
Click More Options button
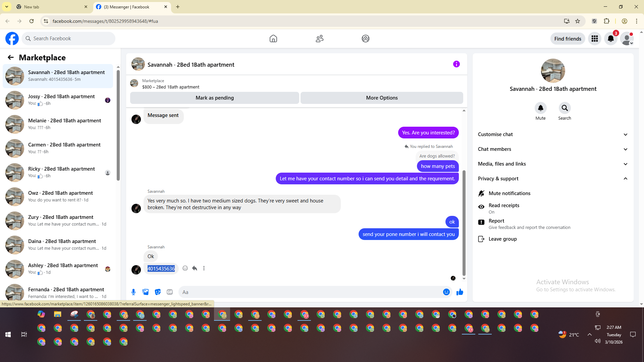[381, 98]
